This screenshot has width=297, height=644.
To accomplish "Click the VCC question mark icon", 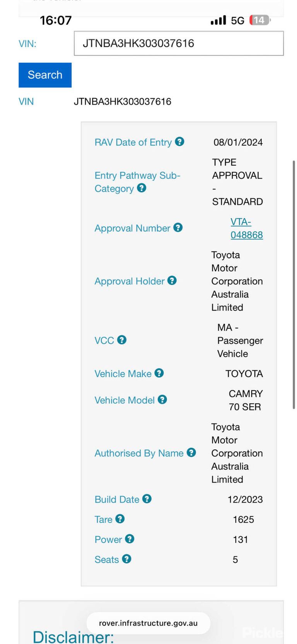I will (122, 340).
